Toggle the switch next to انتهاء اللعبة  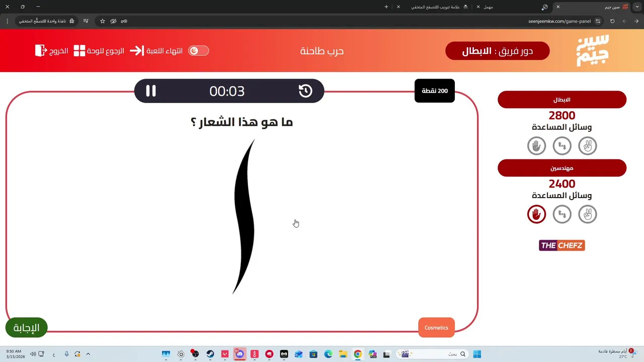coord(198,51)
